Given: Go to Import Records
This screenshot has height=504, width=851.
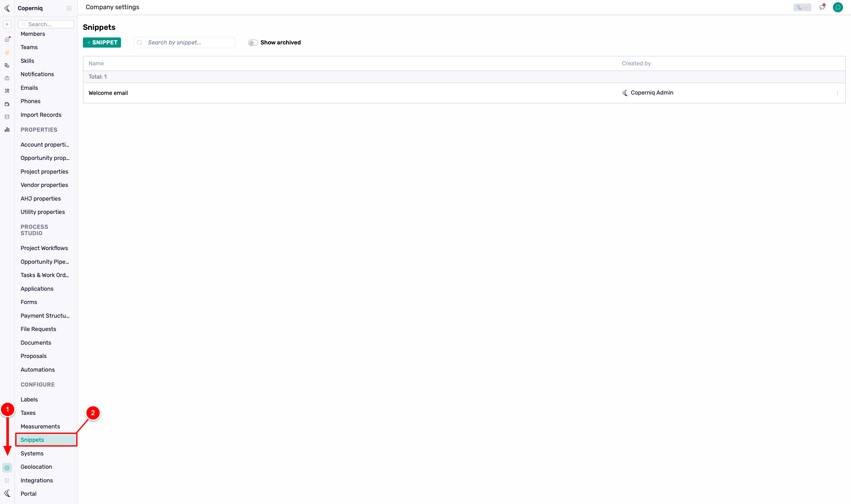Looking at the screenshot, I should 41,115.
